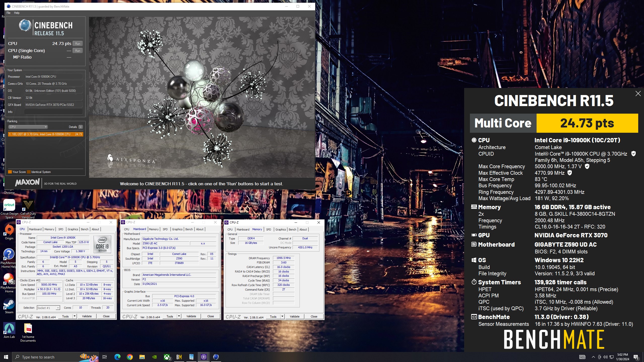The image size is (644, 362).
Task: Open the 1st home Documents PDF
Action: pos(28,332)
